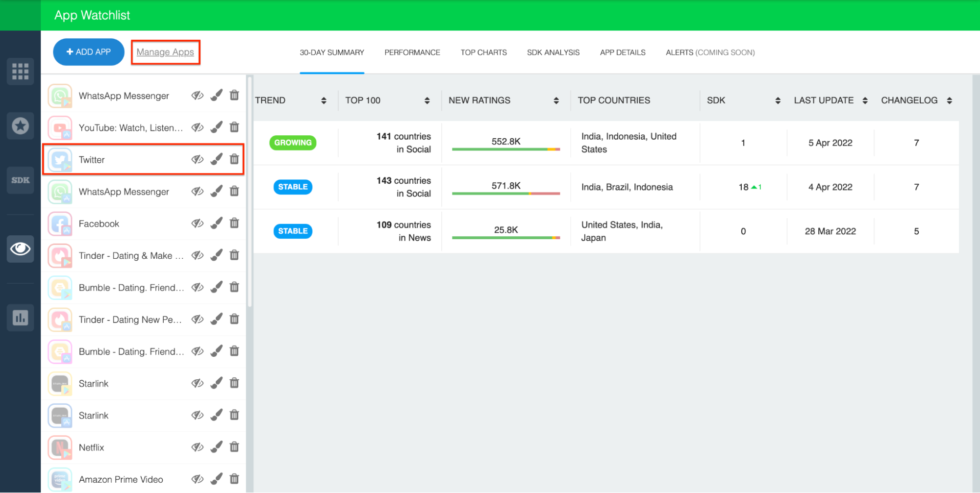Click the ratings bar under 25.8K
980x493 pixels.
coord(506,238)
